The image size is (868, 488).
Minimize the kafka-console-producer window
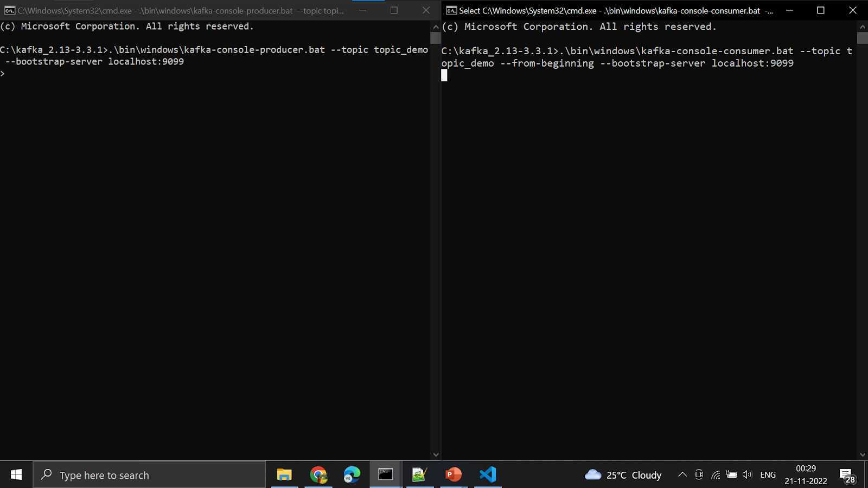click(x=362, y=10)
